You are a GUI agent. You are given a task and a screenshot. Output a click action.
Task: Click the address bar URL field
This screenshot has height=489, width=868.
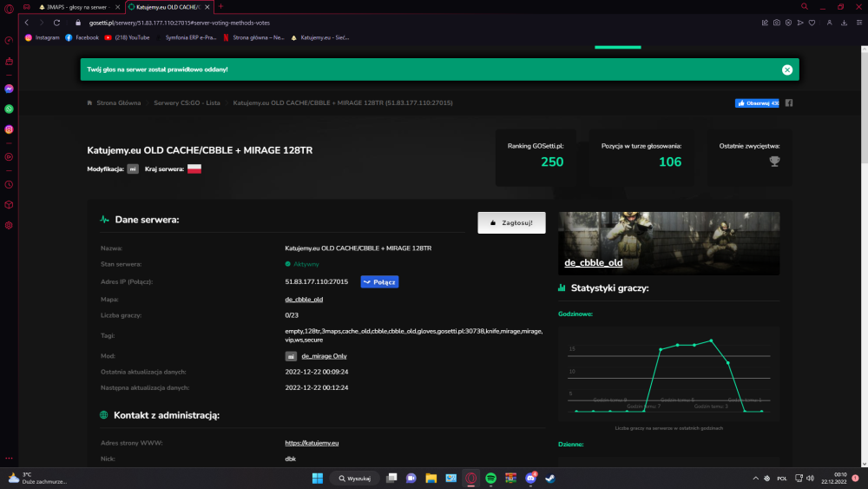click(x=180, y=23)
